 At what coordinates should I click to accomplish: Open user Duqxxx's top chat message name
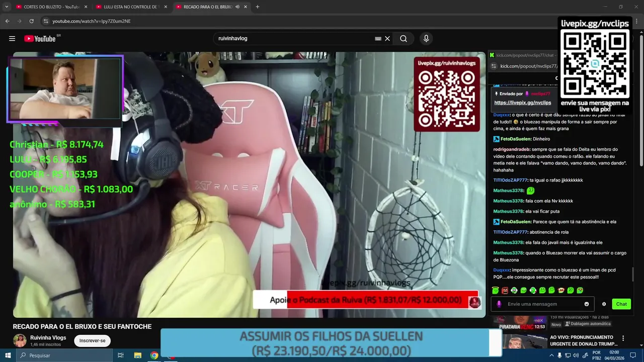click(x=502, y=115)
